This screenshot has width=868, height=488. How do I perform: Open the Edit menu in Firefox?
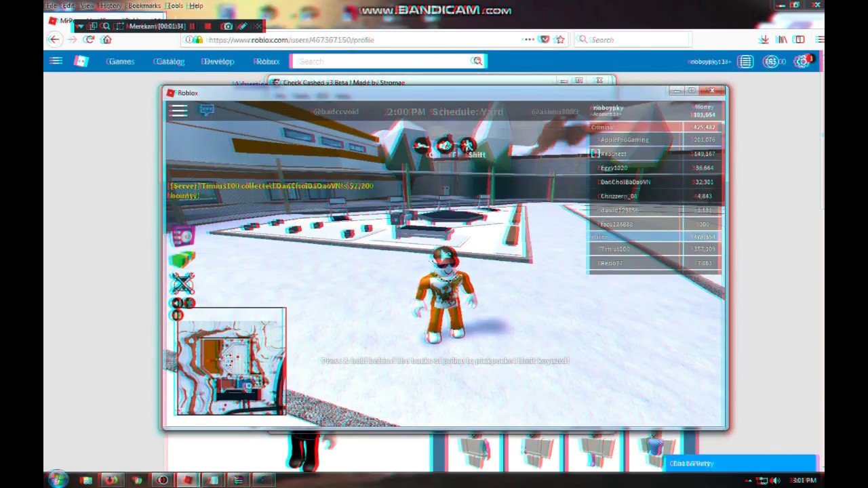pyautogui.click(x=68, y=5)
